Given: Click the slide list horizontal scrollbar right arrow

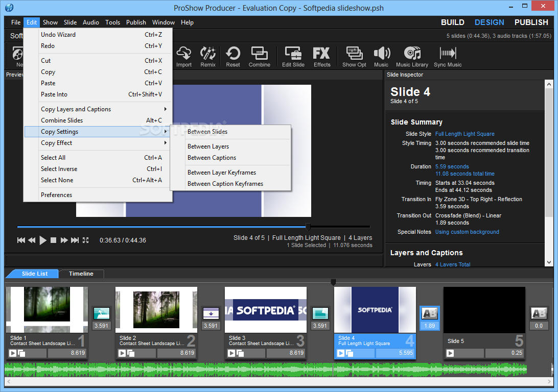Looking at the screenshot, I should pos(549,382).
